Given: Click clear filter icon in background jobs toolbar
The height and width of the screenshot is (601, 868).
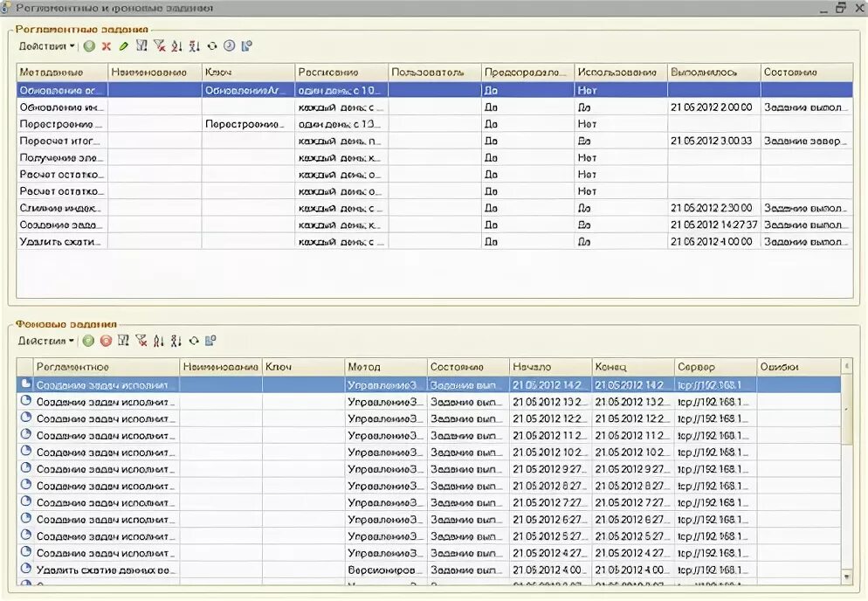Looking at the screenshot, I should pos(141,341).
